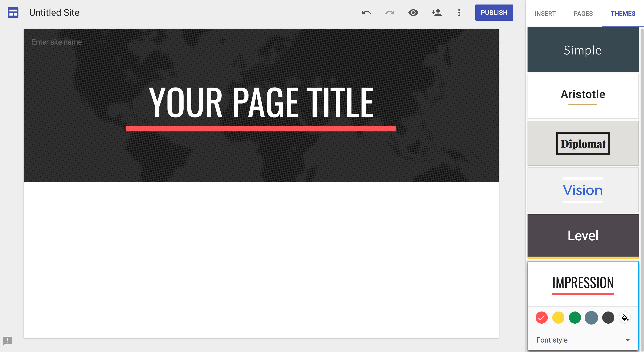Select the Simple theme
The image size is (644, 352).
(583, 50)
